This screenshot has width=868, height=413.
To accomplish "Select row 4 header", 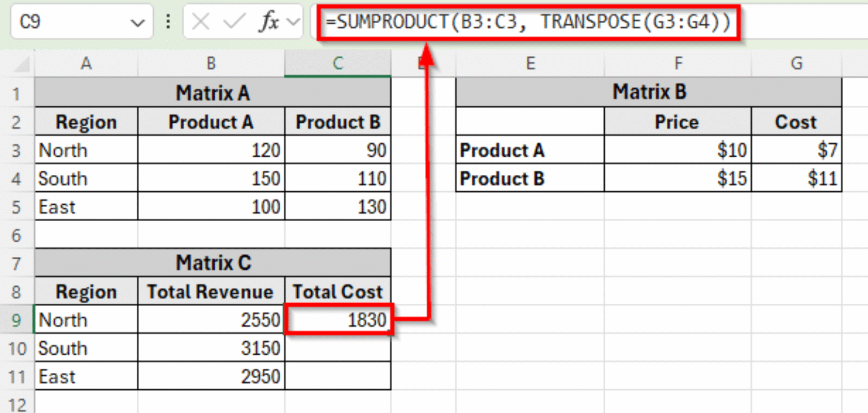I will pos(17,178).
